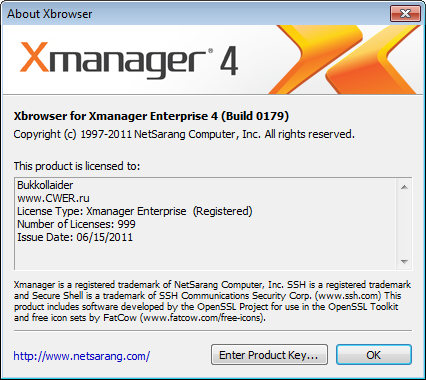Click the www.ssh.com text in trademark notice
426x380 pixels.
pos(348,295)
